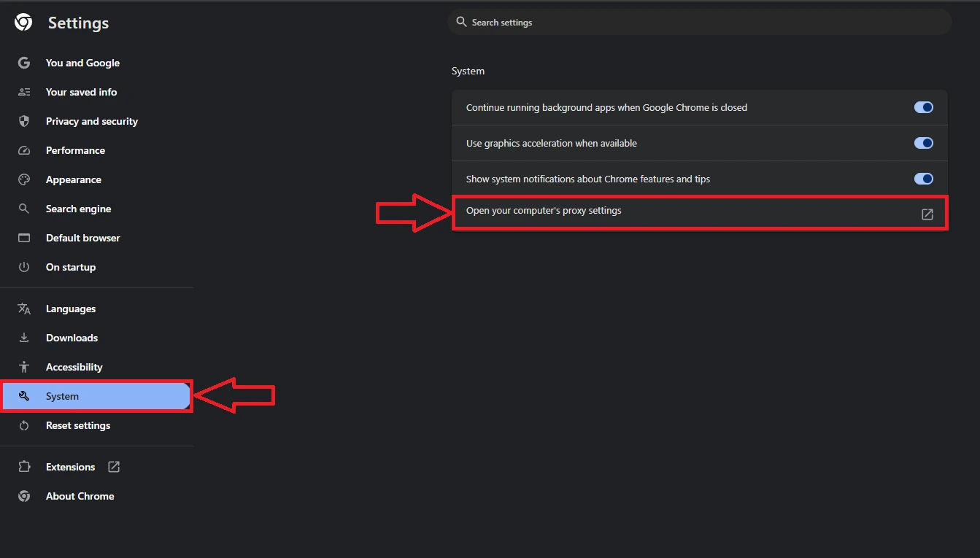Image resolution: width=980 pixels, height=558 pixels.
Task: Select the Search engine magnifier icon
Action: 23,209
